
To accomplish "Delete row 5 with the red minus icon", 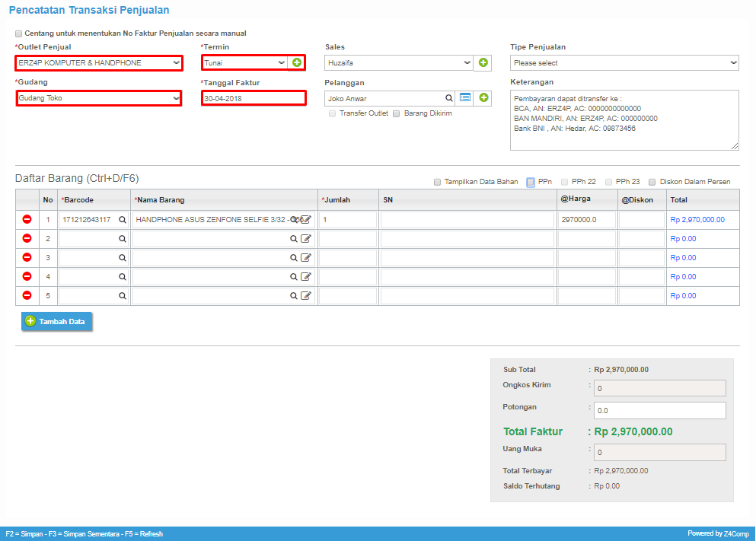I will point(27,295).
